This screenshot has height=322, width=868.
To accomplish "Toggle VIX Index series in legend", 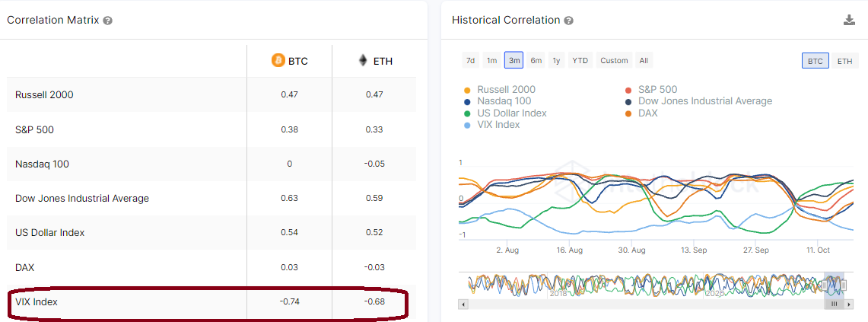I will point(491,125).
